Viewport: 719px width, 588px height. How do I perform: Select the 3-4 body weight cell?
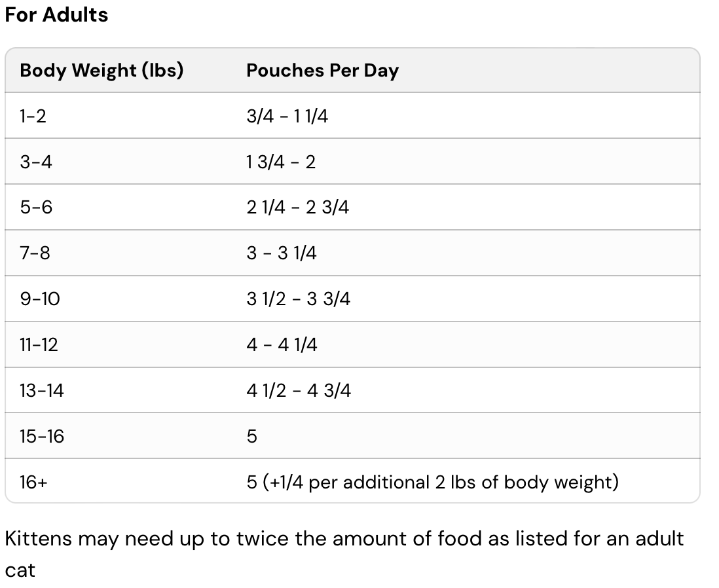click(x=36, y=162)
